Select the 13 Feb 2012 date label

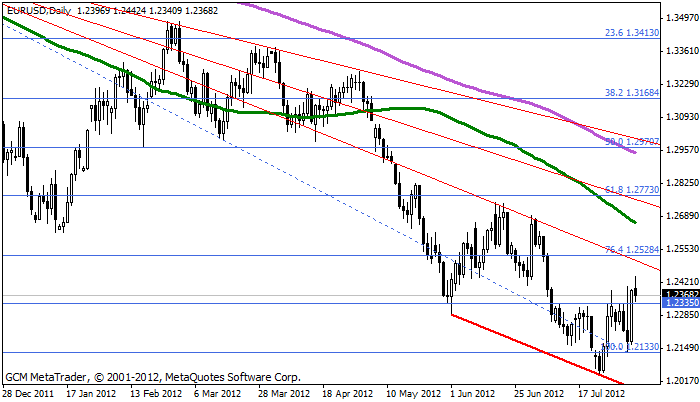click(156, 394)
